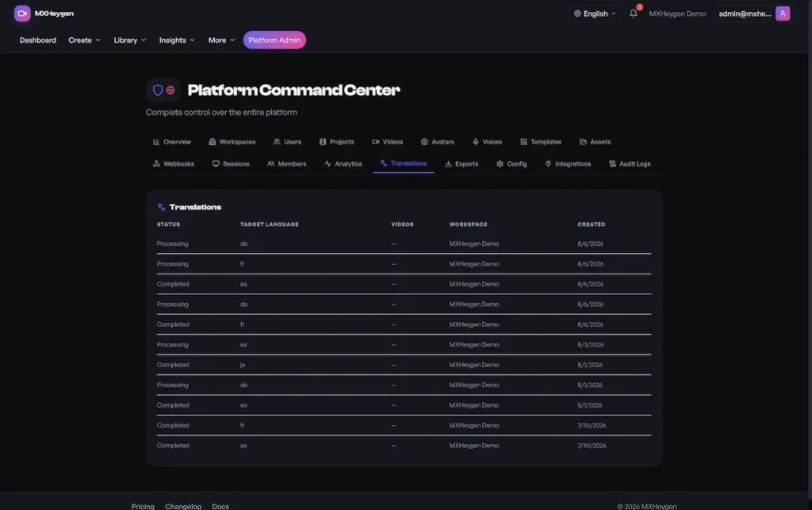Click the Videos camera icon
This screenshot has width=812, height=510.
click(x=375, y=142)
